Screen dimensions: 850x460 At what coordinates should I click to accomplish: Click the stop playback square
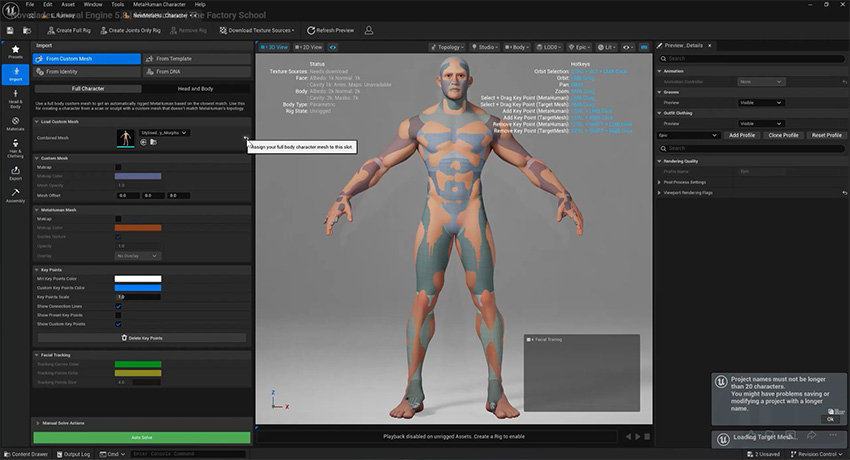pos(647,436)
